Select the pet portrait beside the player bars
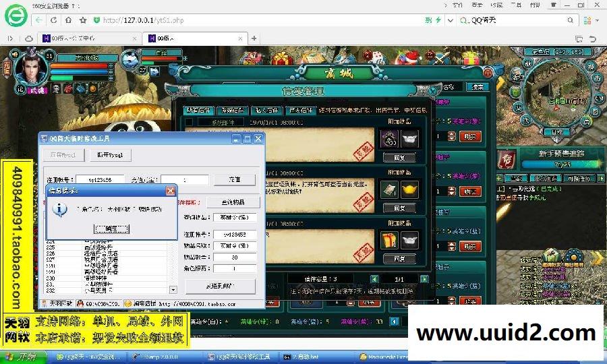607x364 pixels. (x=130, y=59)
